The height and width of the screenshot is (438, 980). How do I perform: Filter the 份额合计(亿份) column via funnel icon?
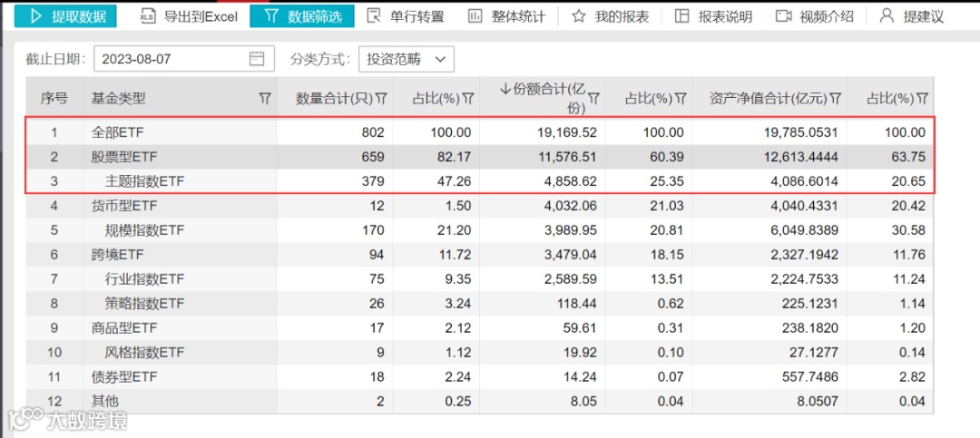click(x=593, y=98)
